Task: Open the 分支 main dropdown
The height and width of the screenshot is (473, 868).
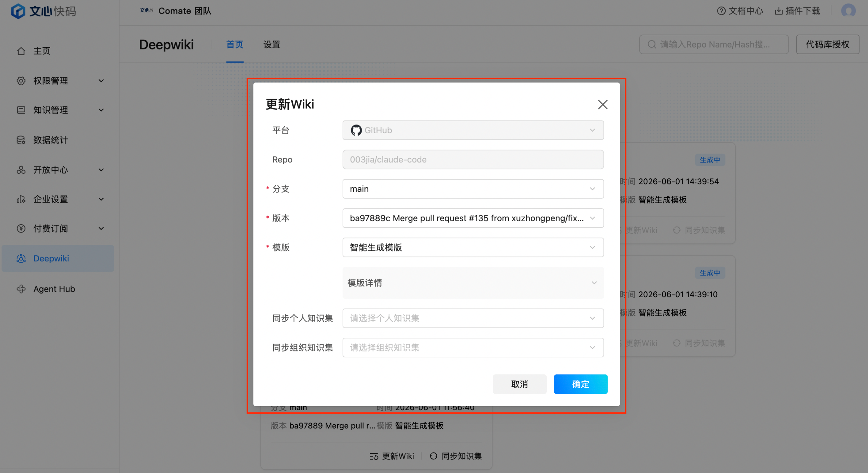Action: click(x=473, y=189)
